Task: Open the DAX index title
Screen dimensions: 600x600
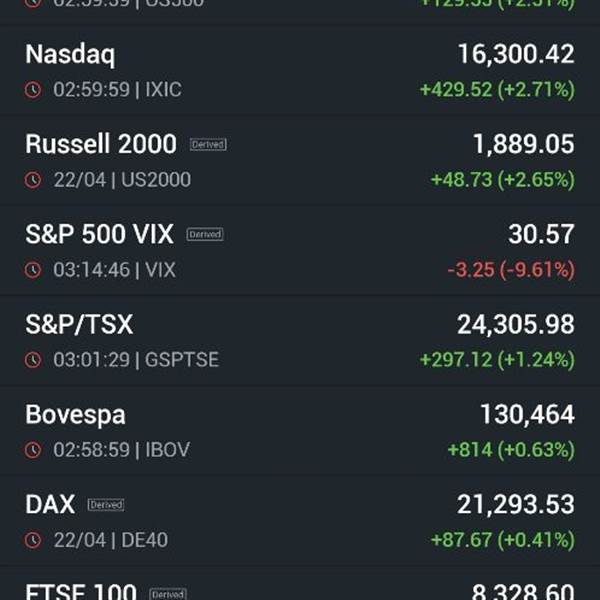Action: (x=50, y=504)
